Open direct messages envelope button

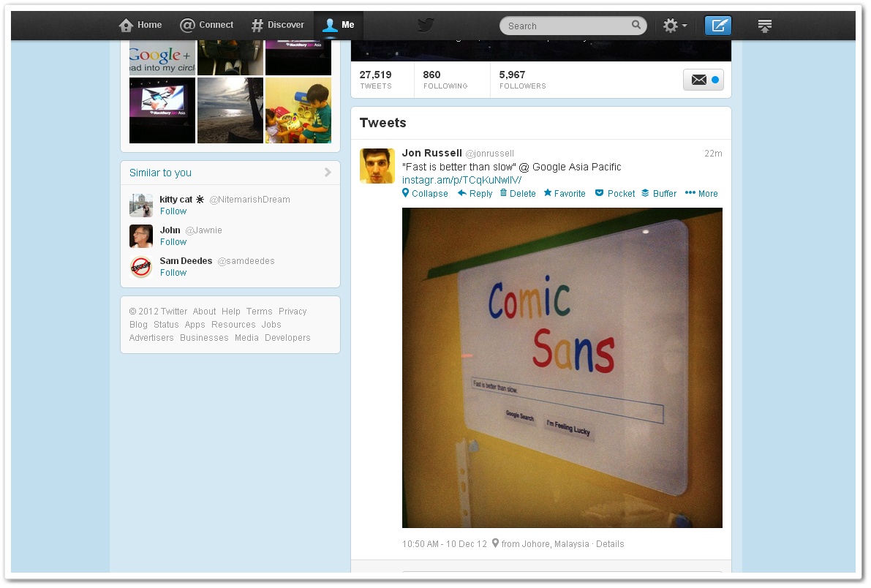(x=704, y=80)
